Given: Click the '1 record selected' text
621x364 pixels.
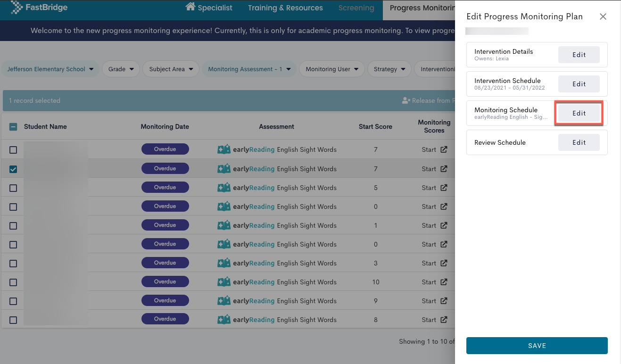Looking at the screenshot, I should tap(35, 100).
